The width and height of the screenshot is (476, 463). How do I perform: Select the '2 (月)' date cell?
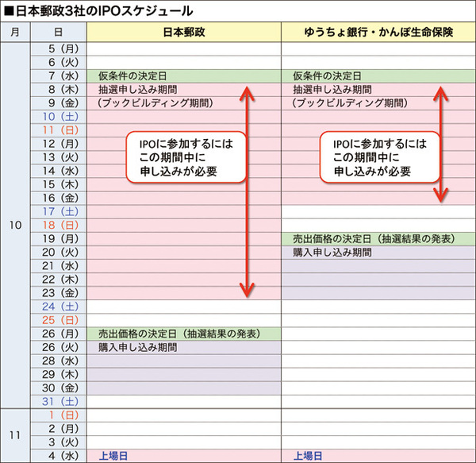[58, 429]
